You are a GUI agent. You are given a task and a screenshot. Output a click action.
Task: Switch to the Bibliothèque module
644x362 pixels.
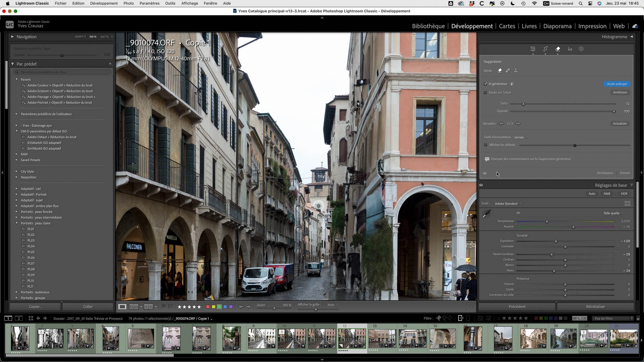coord(428,26)
